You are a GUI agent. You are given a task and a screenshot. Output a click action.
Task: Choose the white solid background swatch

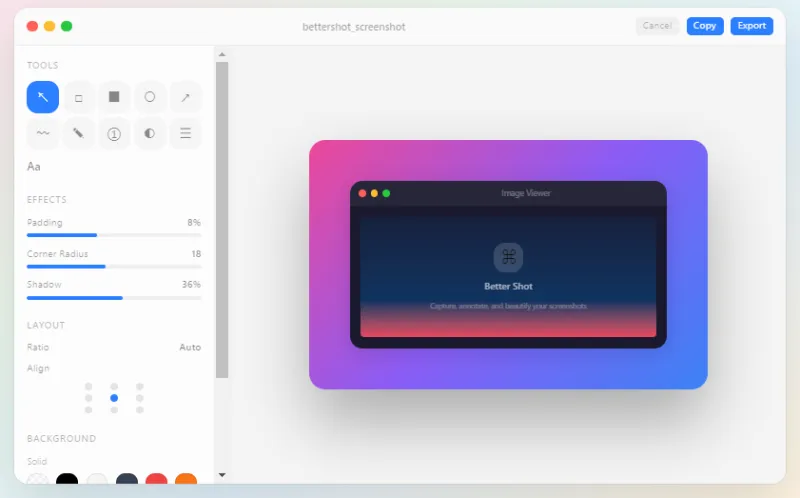tap(97, 479)
